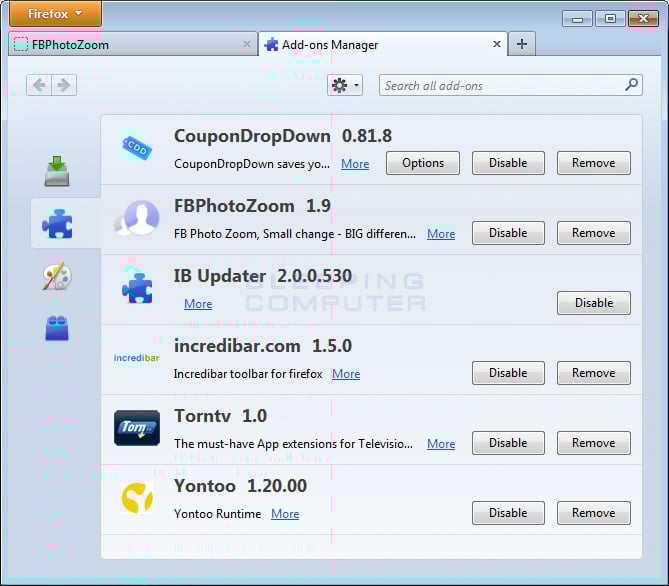Viewport: 669px width, 586px height.
Task: Click the FBPhotoZoom profile icon
Action: tap(137, 218)
